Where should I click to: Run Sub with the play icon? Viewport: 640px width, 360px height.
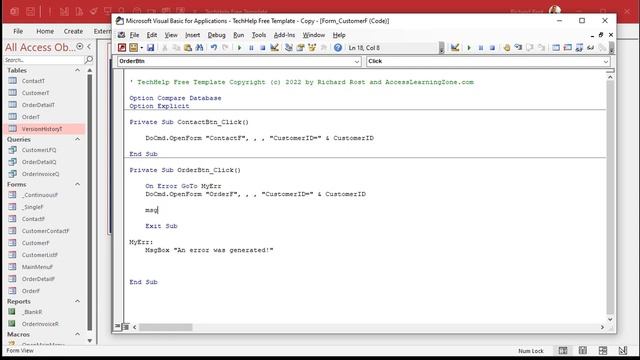(240, 48)
